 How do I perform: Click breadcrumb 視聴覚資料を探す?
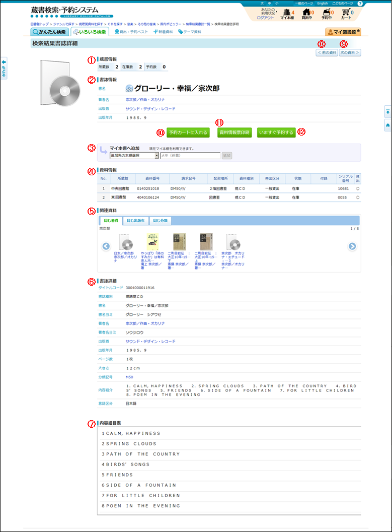click(91, 24)
